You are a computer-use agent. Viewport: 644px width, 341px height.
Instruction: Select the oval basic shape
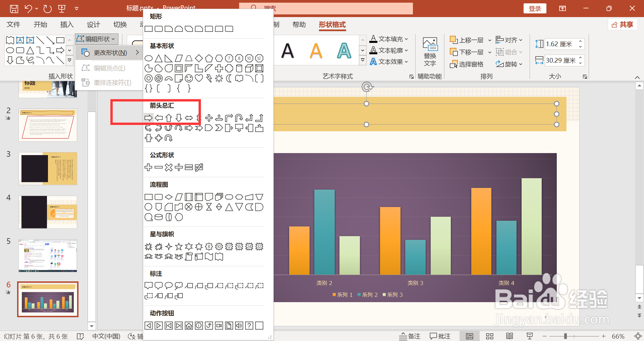[149, 58]
